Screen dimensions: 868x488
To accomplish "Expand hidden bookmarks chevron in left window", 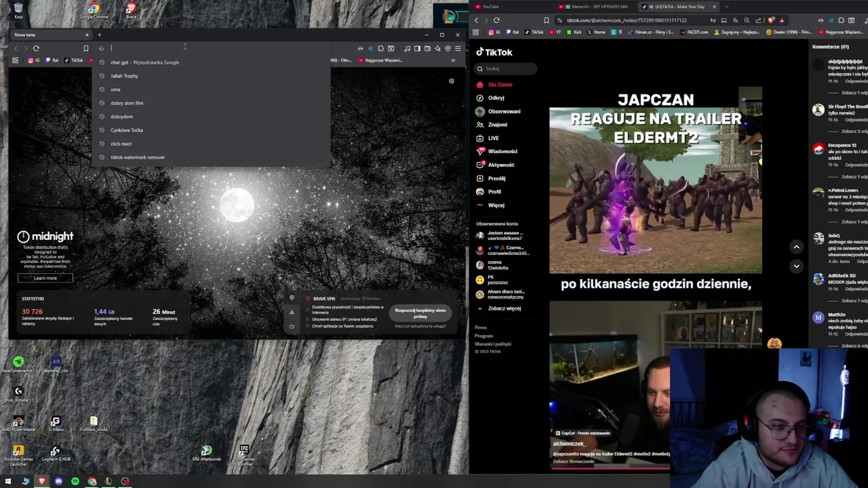I will pos(453,60).
